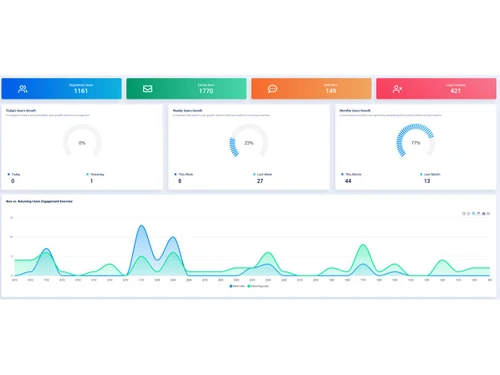Click the user-x icon on Login Failures card
This screenshot has width=500, height=375.
pyautogui.click(x=397, y=89)
